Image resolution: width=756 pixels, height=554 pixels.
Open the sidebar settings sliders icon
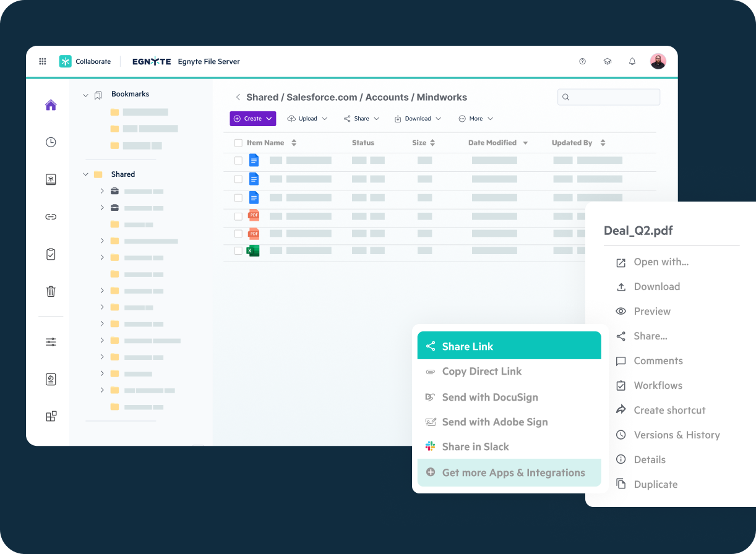[51, 342]
